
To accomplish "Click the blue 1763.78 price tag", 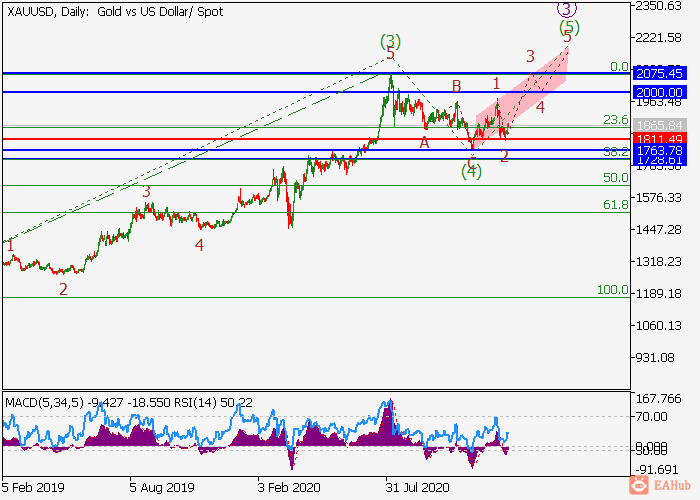I will [659, 150].
